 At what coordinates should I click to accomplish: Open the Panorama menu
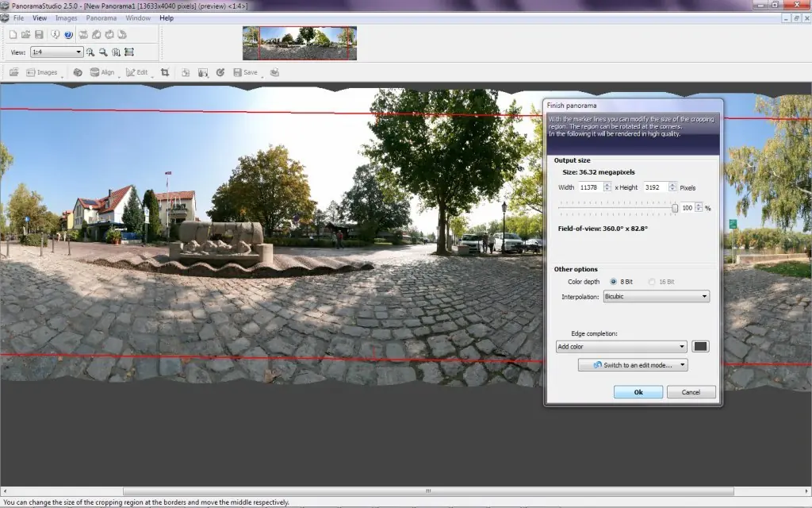click(x=101, y=17)
